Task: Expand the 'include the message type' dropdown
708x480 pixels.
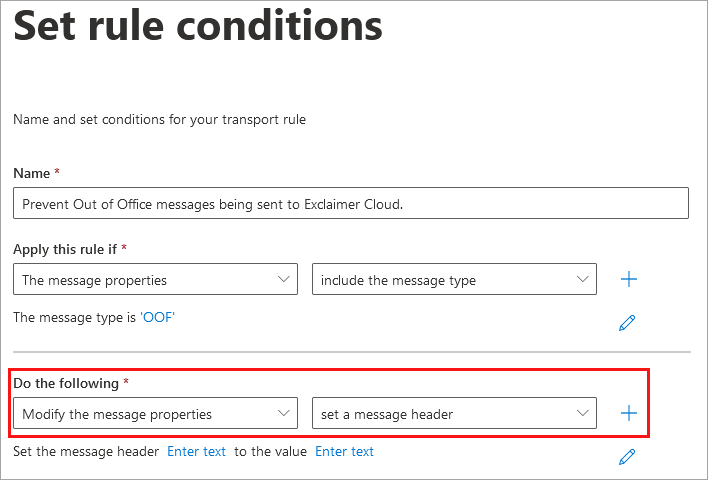Action: (x=440, y=280)
